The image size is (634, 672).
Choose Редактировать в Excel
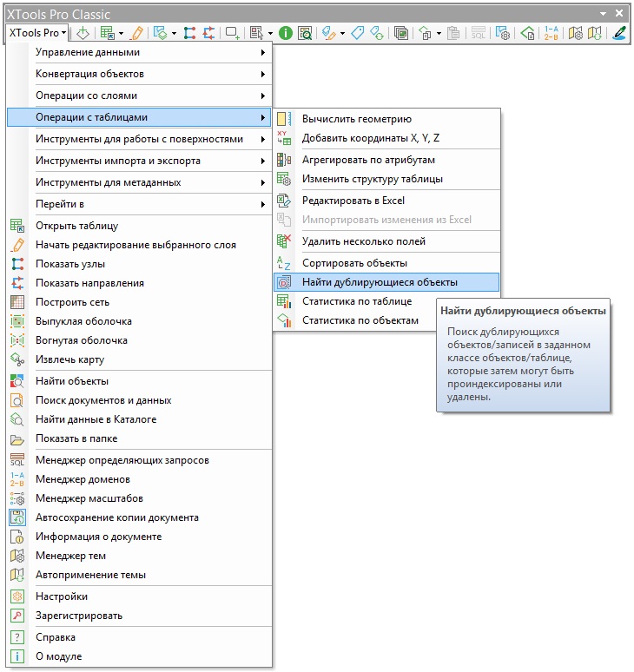tap(386, 201)
